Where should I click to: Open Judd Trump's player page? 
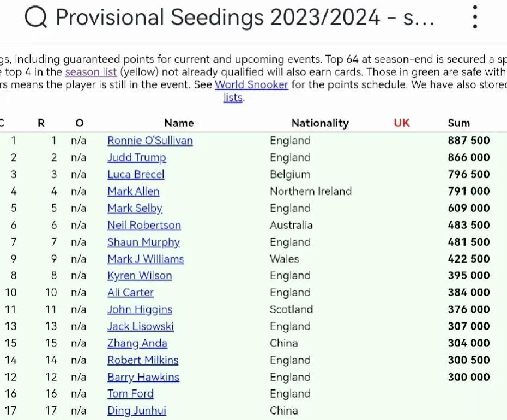pos(136,157)
